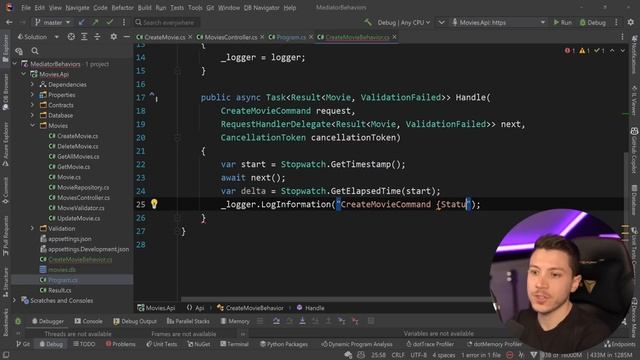
Task: Open the File menu
Action: point(26,8)
